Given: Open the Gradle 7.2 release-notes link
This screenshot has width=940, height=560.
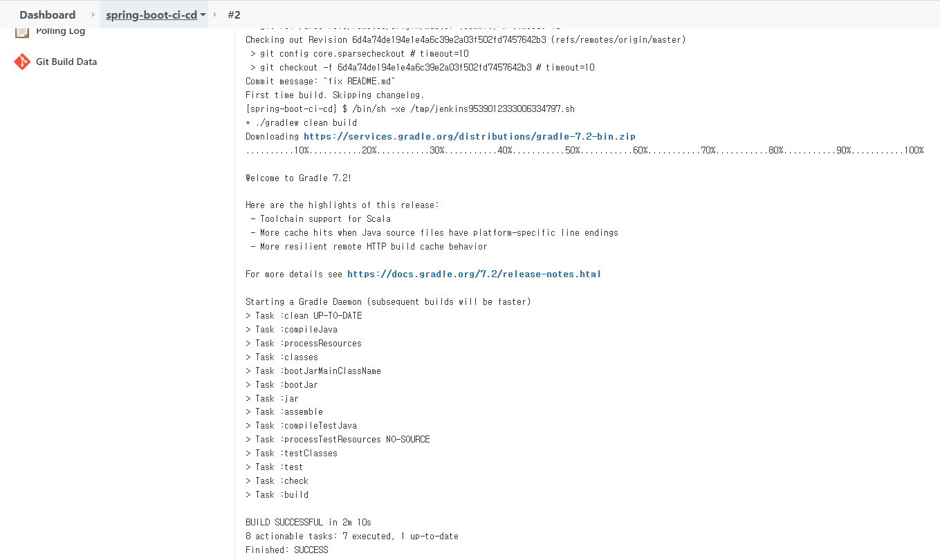Looking at the screenshot, I should pyautogui.click(x=474, y=274).
